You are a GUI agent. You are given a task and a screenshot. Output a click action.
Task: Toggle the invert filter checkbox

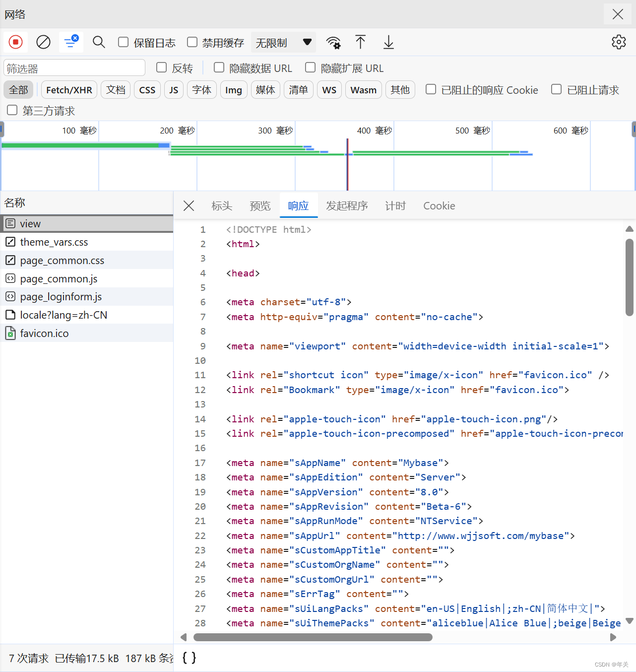(161, 67)
